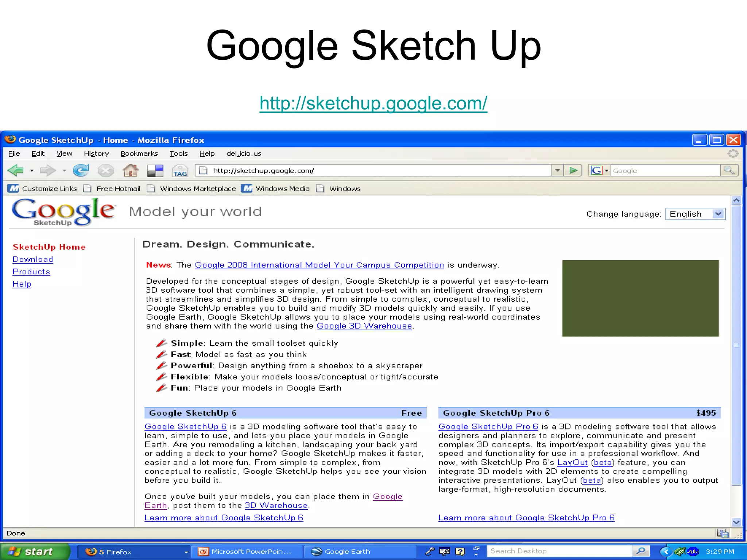Click the taskbar clock showing 3:29 PM
747x560 pixels.
point(720,552)
